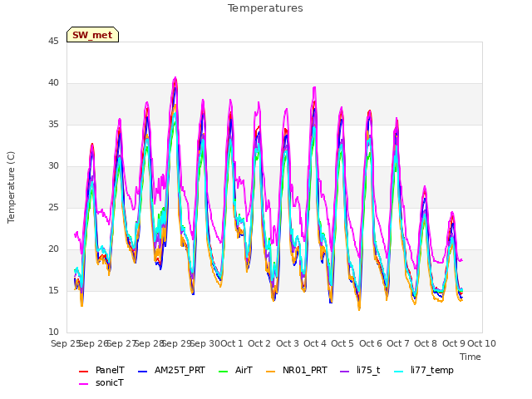The image size is (532, 399).
Task: Click the Oct 9 x-axis tick label
Action: pos(454,343)
